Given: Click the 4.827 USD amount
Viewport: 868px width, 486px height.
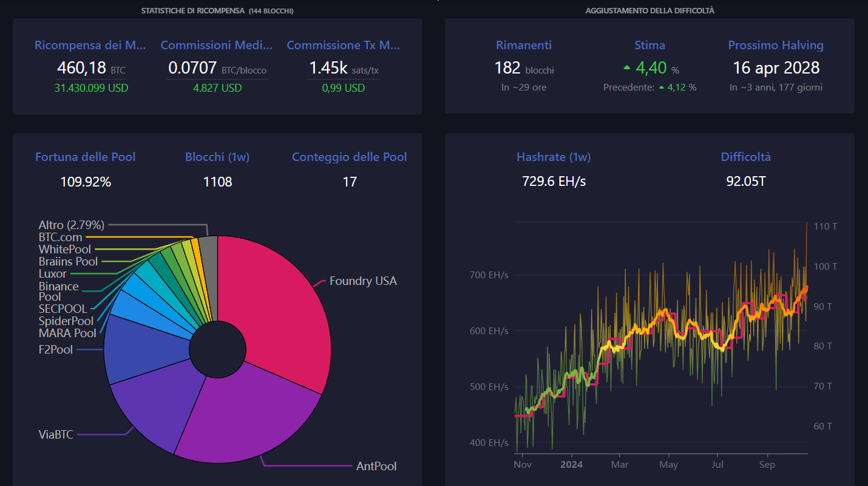Looking at the screenshot, I should 217,88.
